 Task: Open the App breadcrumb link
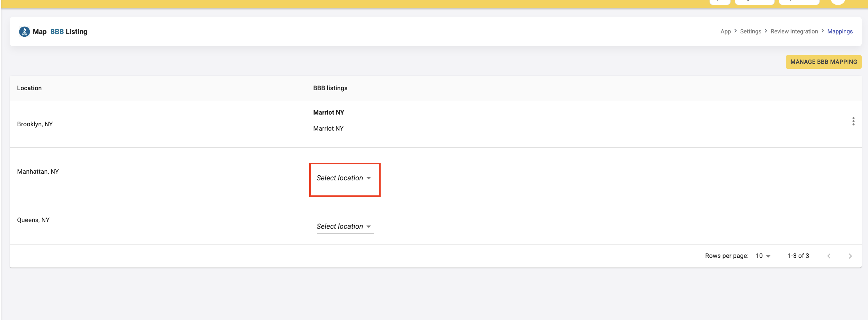pyautogui.click(x=726, y=31)
